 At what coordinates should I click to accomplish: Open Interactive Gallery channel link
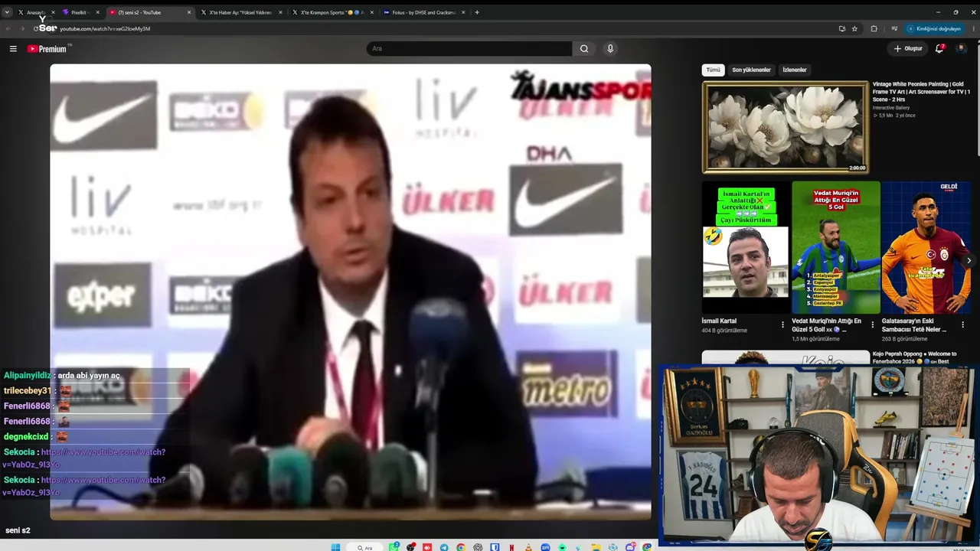[x=891, y=108]
